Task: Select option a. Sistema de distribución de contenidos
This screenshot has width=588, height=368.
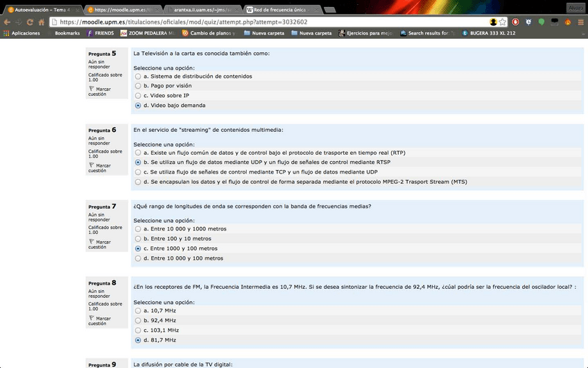Action: [138, 76]
